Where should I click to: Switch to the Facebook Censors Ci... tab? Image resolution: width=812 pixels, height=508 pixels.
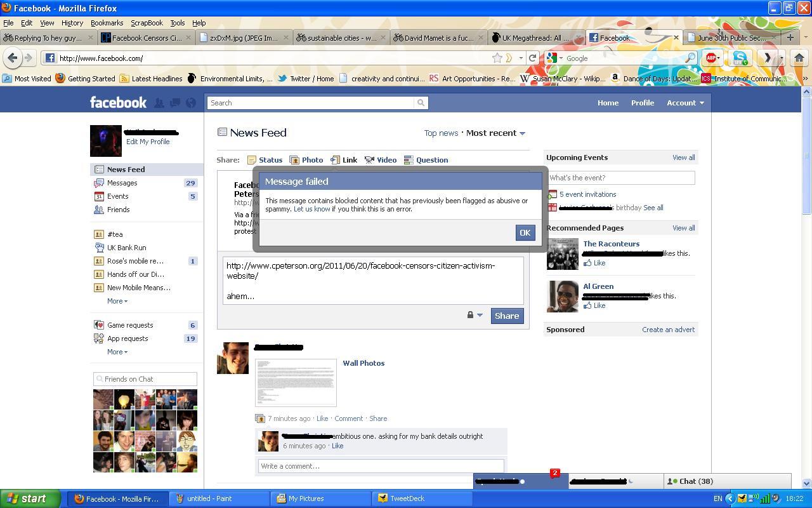146,37
